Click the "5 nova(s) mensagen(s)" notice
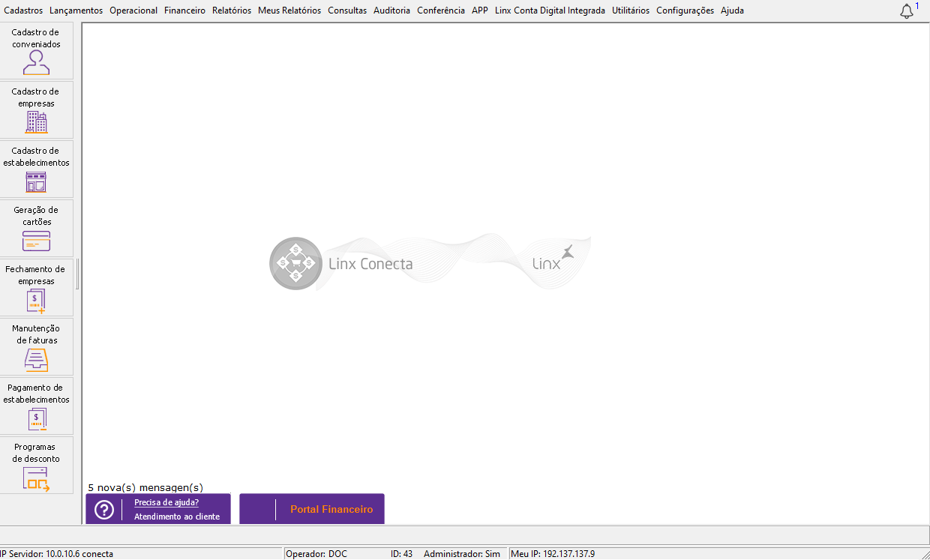The image size is (930, 560). click(x=145, y=487)
